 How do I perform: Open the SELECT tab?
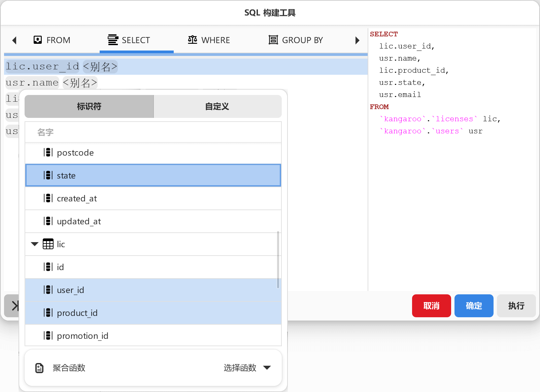coord(136,40)
